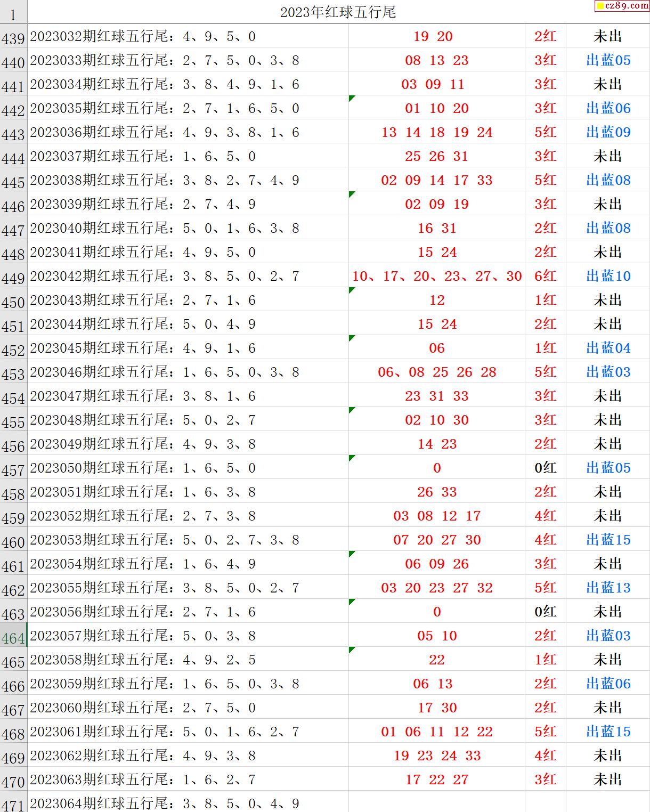Click row header 471
This screenshot has height=812, width=650.
tap(13, 804)
